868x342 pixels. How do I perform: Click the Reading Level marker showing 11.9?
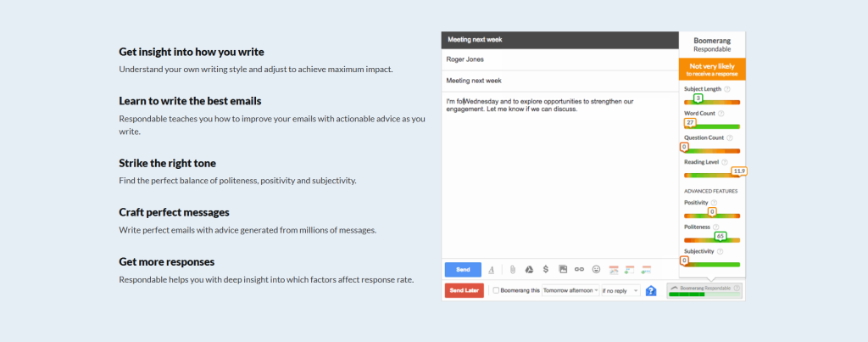pyautogui.click(x=739, y=171)
